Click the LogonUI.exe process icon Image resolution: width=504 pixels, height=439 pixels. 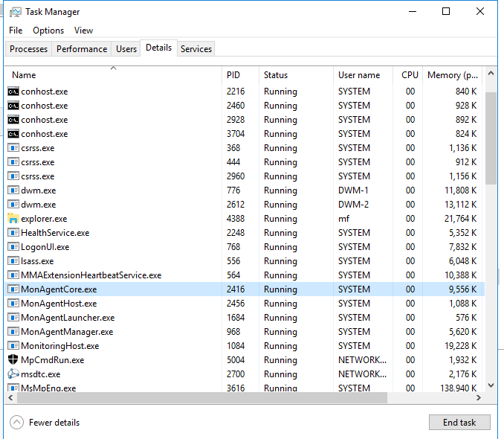click(13, 247)
